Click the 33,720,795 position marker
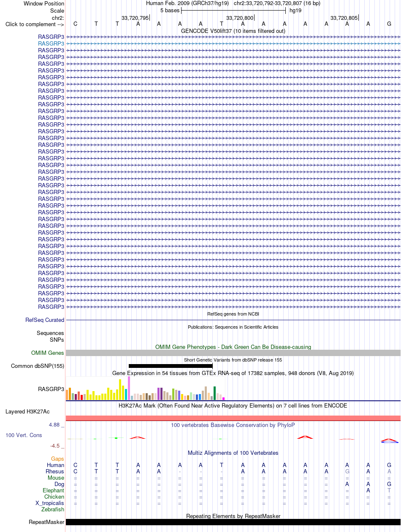This screenshot has height=532, width=401. [x=135, y=18]
